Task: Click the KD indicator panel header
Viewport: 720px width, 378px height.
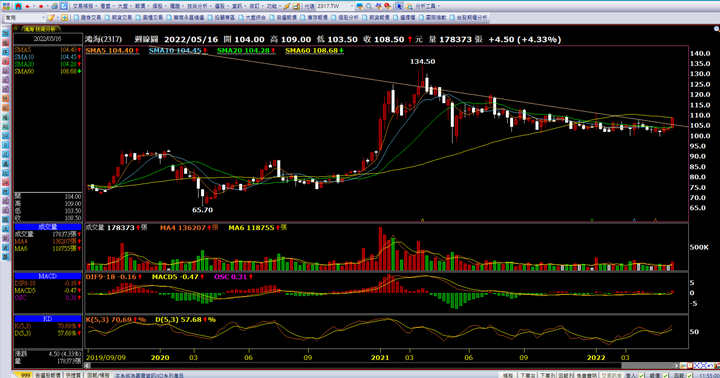Action: pos(48,318)
